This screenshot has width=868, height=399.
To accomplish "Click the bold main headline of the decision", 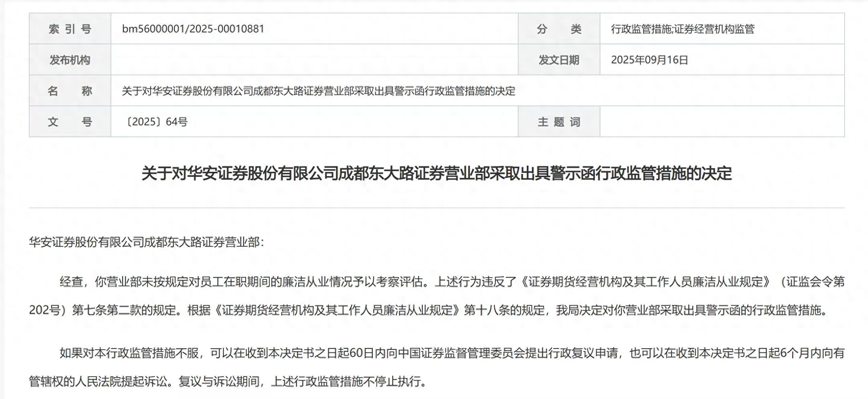I will (x=437, y=173).
